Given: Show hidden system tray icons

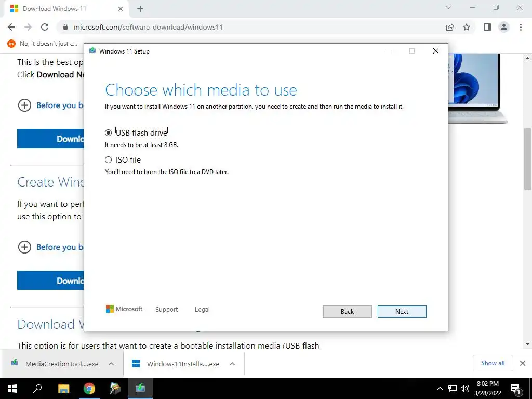Looking at the screenshot, I should pos(440,389).
